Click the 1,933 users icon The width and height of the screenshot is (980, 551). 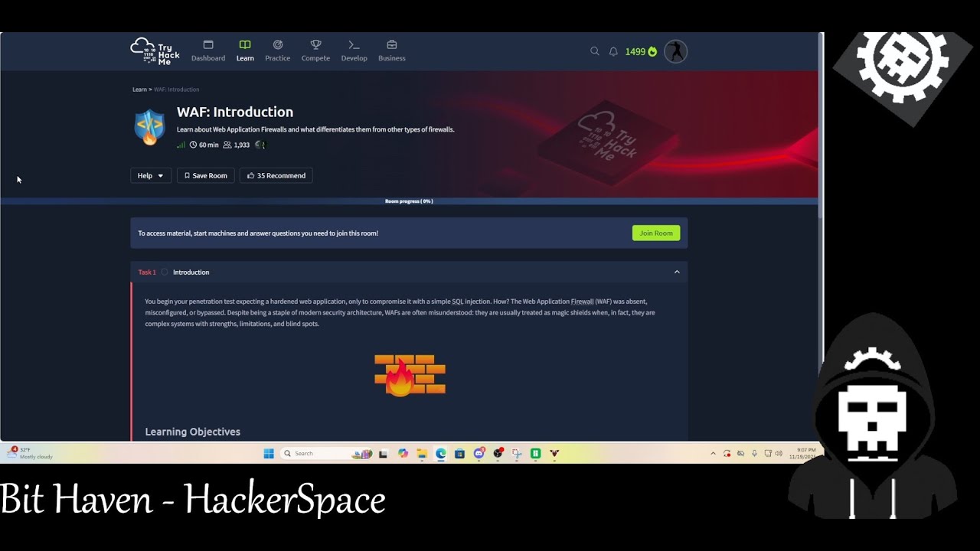click(227, 145)
